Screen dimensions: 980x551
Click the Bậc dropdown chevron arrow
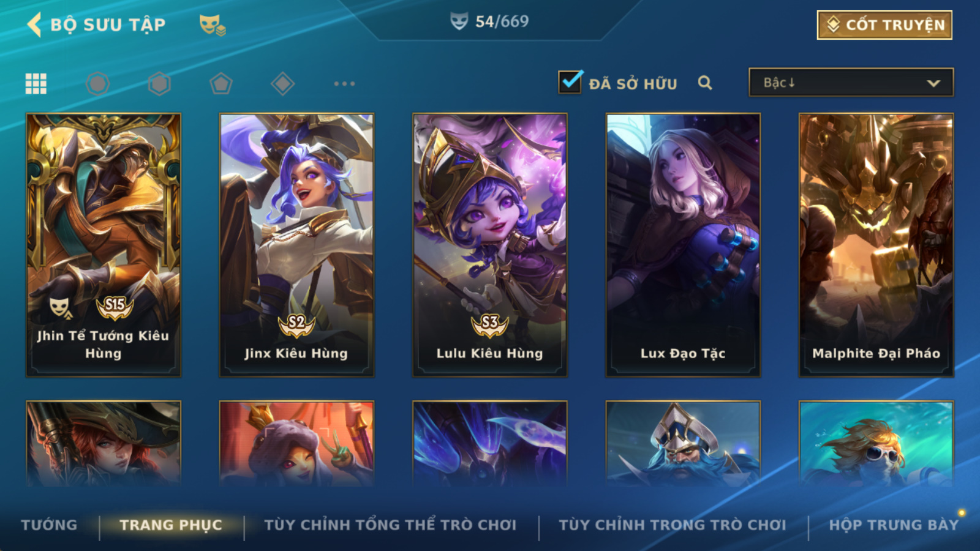tap(933, 83)
